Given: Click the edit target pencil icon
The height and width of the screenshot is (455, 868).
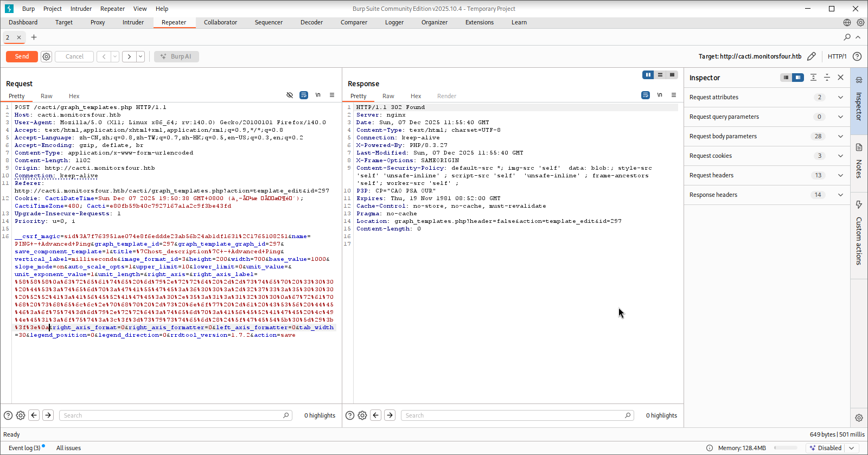Looking at the screenshot, I should tap(812, 56).
